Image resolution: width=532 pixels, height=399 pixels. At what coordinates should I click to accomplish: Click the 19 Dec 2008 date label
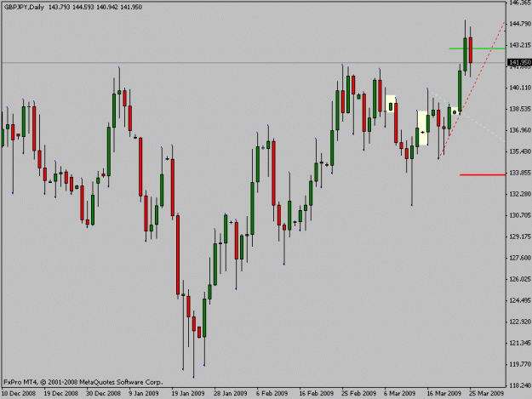coord(61,393)
